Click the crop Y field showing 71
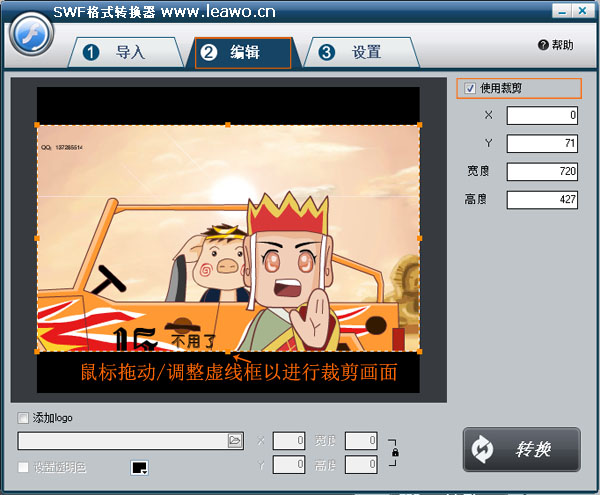The image size is (600, 495). tap(542, 143)
